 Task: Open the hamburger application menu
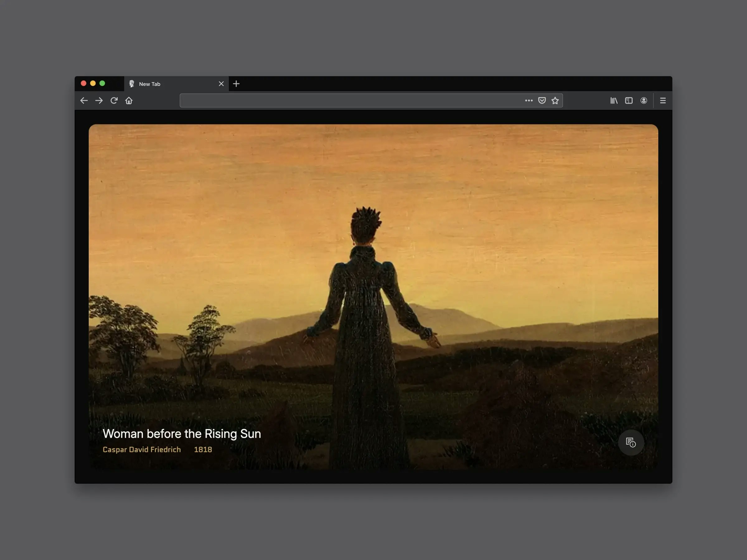tap(663, 100)
